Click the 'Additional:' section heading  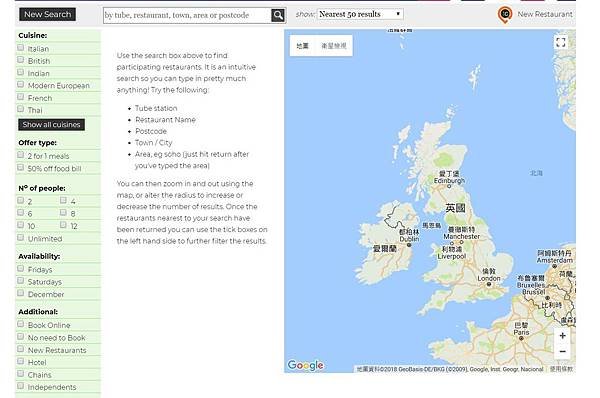38,312
